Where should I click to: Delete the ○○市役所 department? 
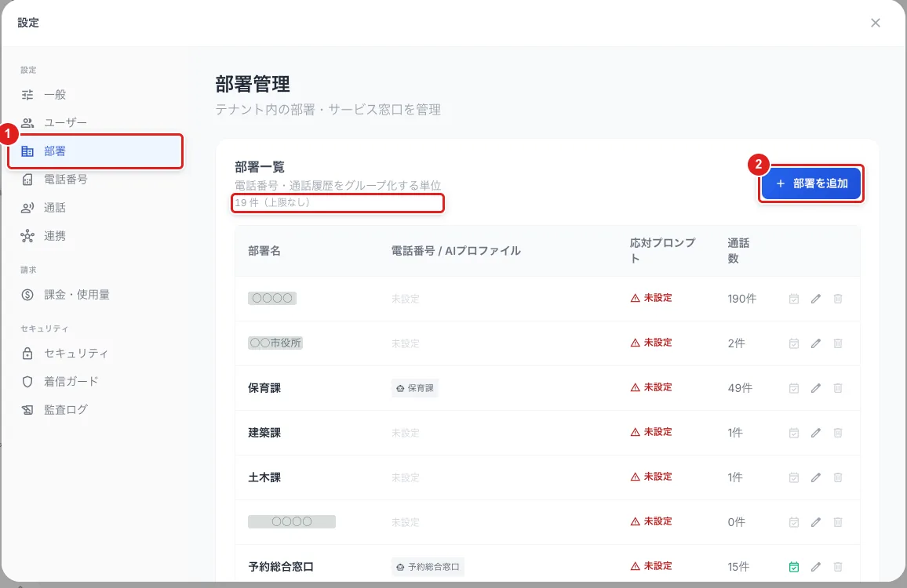tap(838, 343)
